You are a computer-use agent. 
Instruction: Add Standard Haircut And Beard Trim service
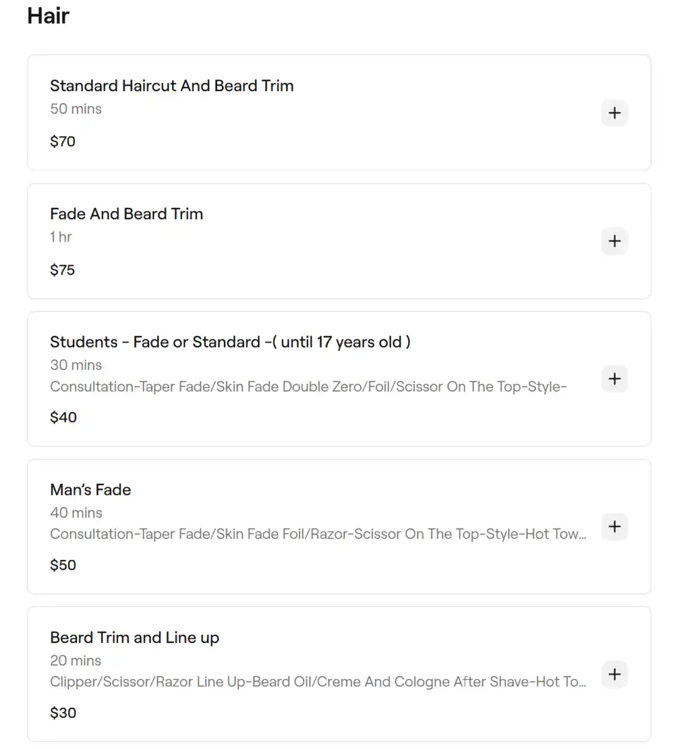tap(614, 113)
